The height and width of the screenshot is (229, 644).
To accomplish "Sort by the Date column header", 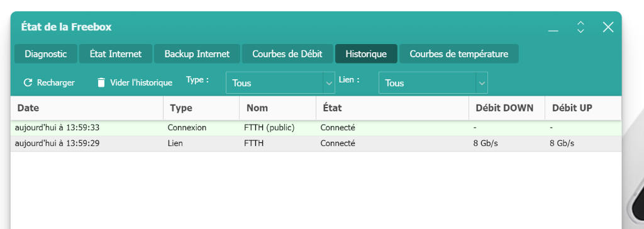I will pos(87,108).
